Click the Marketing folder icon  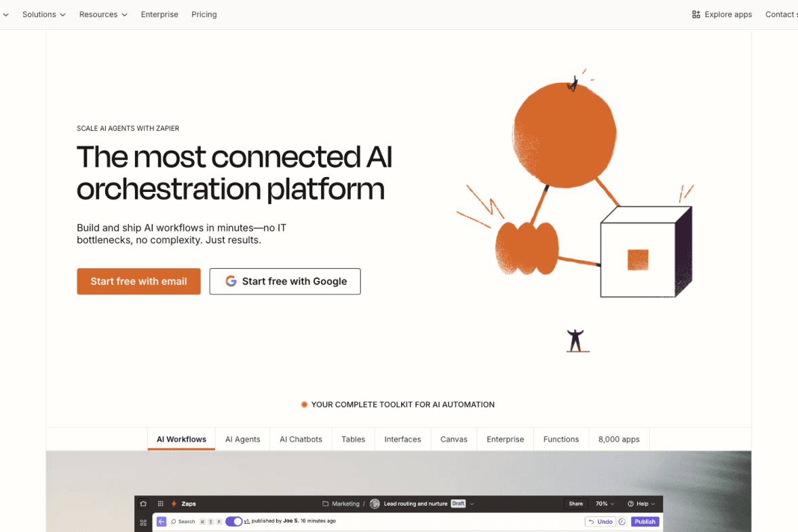pyautogui.click(x=325, y=504)
